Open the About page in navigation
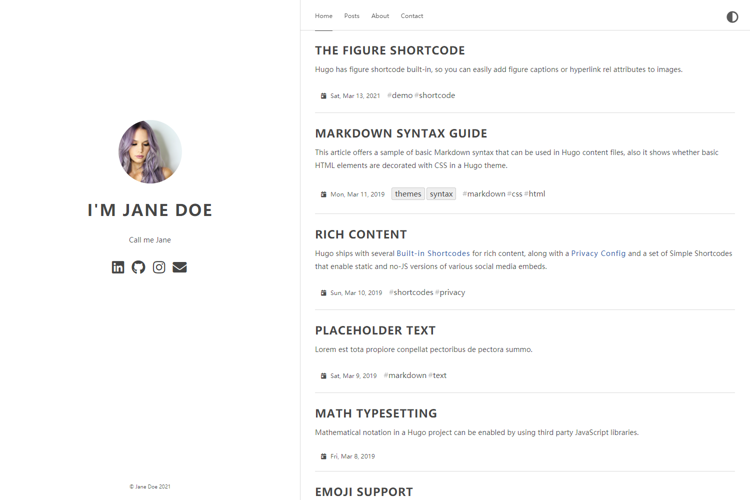The width and height of the screenshot is (750, 500). (x=380, y=16)
